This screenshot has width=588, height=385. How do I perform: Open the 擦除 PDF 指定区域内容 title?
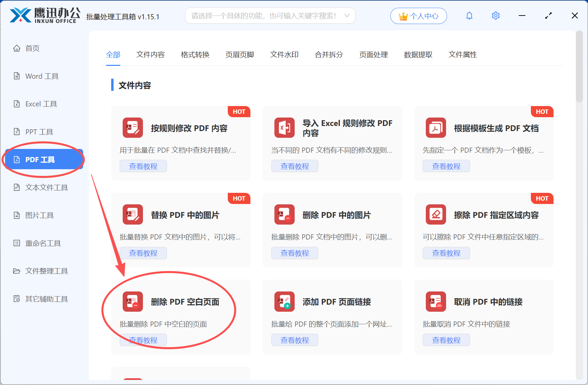coord(496,215)
